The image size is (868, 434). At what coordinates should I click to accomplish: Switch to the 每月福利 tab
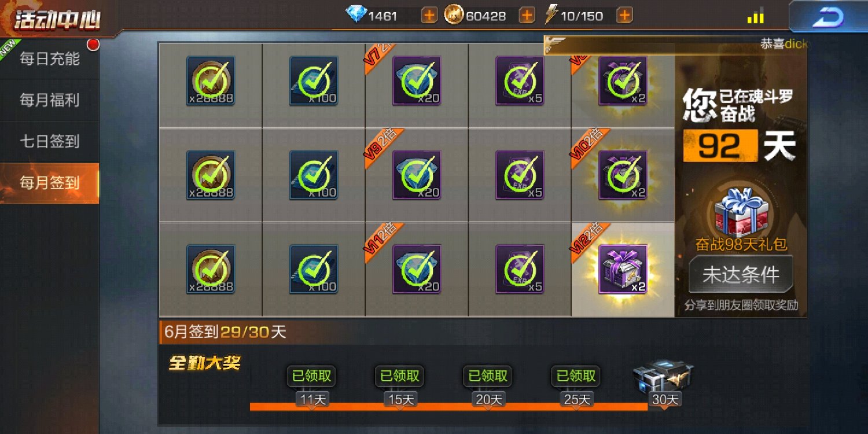pos(50,100)
